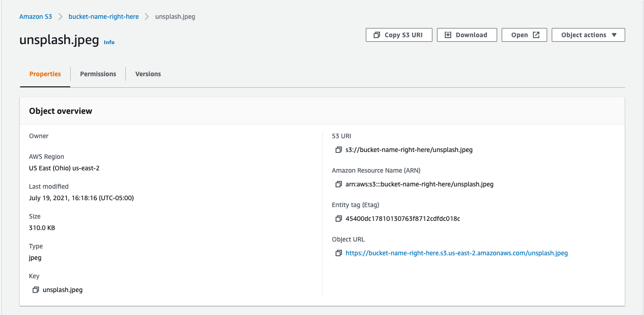Copy the Etag value with its copy icon
The image size is (644, 315).
click(x=339, y=219)
